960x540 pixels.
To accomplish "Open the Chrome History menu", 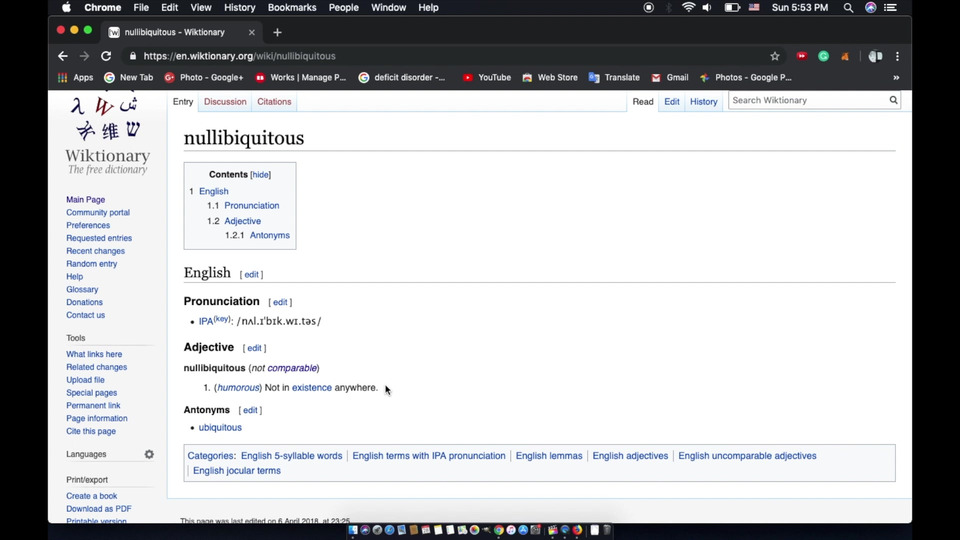I will 239,7.
